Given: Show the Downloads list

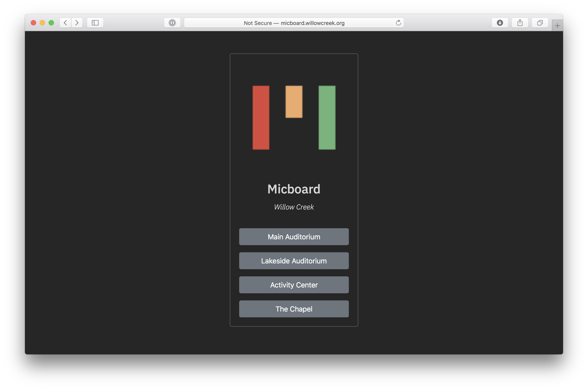Looking at the screenshot, I should [500, 23].
